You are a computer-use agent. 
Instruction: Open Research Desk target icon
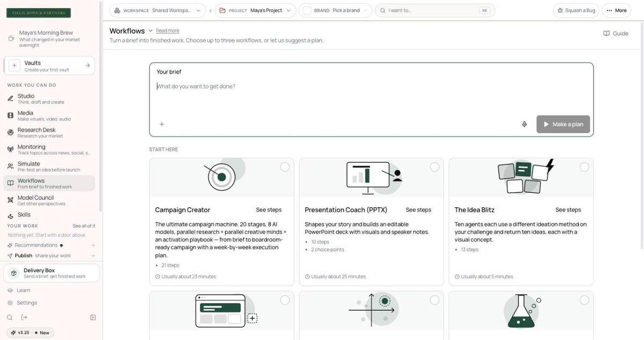[11, 133]
